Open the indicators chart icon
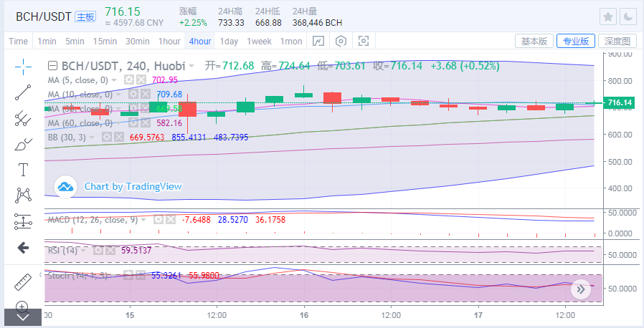 tap(318, 41)
